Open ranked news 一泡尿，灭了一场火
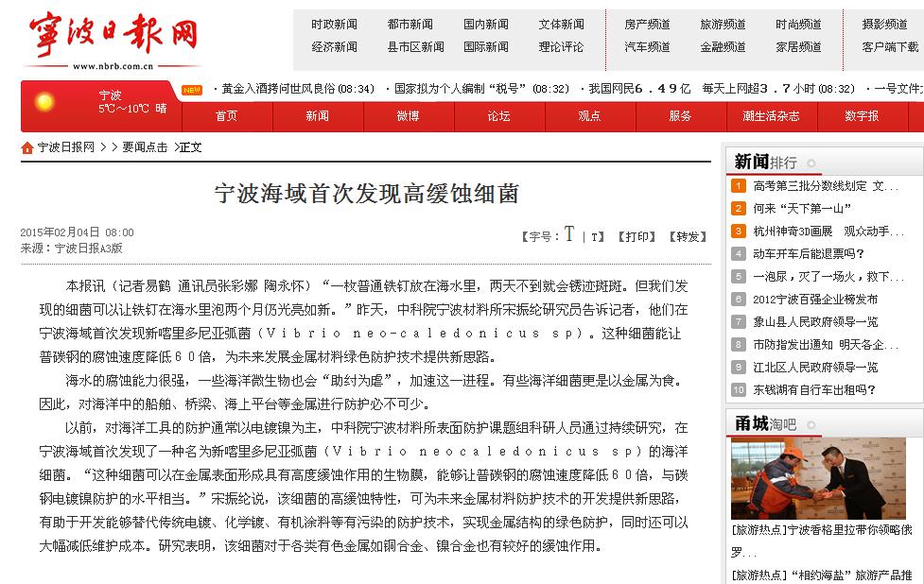The image size is (924, 584). (828, 277)
